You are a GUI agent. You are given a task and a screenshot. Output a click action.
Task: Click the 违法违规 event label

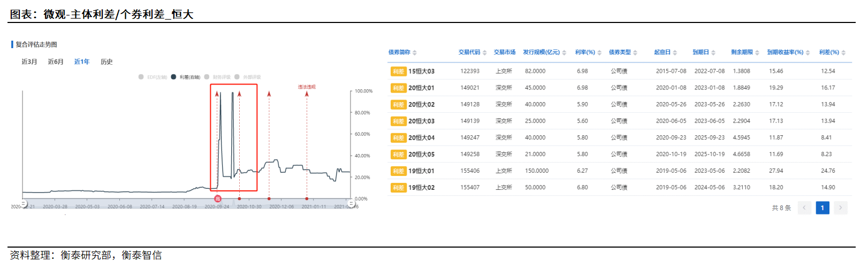pos(307,87)
